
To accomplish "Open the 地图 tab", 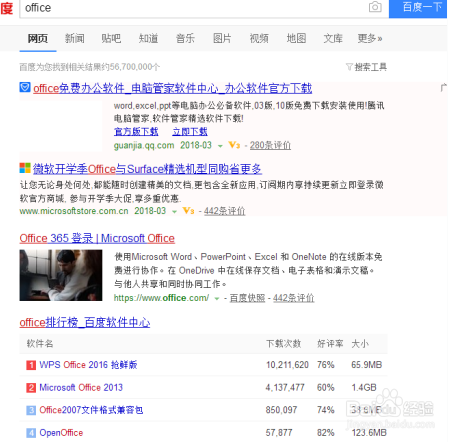I will tap(296, 38).
